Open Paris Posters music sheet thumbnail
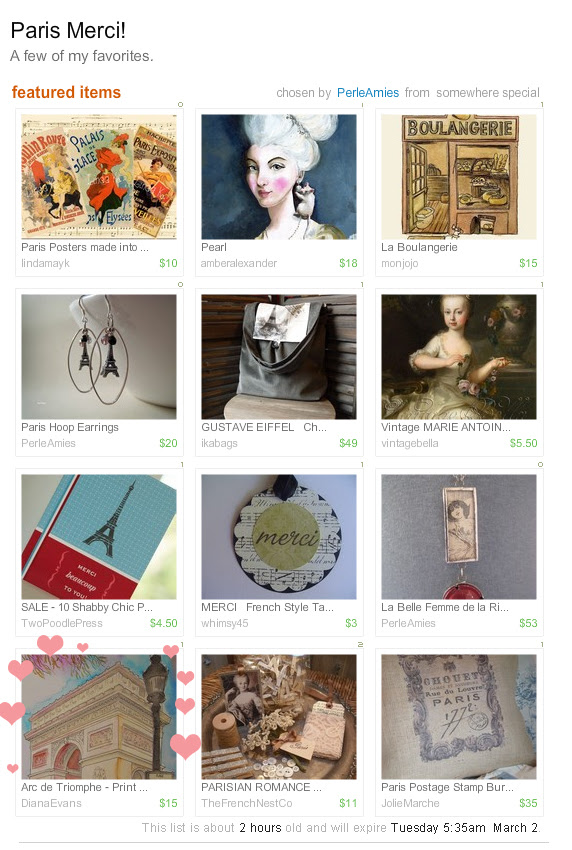 click(x=99, y=177)
